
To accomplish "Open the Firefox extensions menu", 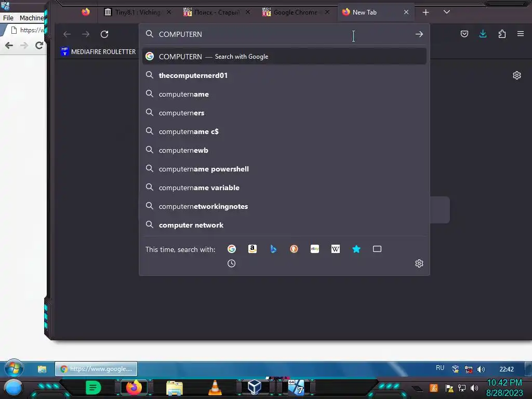I will [x=502, y=34].
